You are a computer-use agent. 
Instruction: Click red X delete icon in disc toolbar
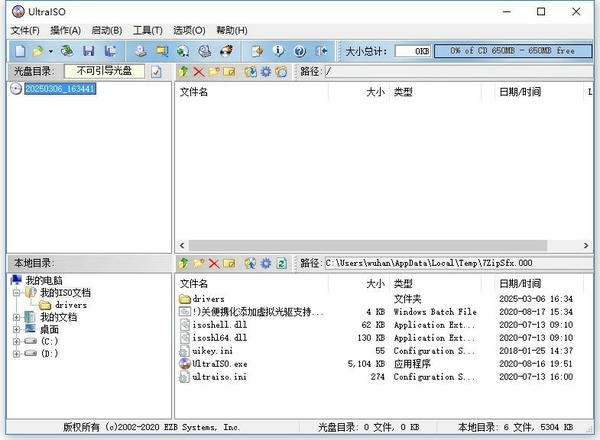tap(199, 72)
